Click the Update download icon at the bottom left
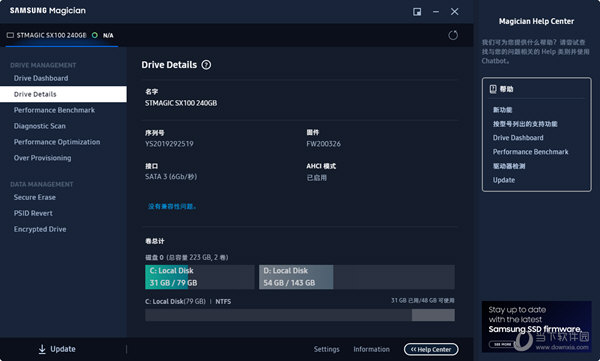Image resolution: width=600 pixels, height=361 pixels. [42, 349]
